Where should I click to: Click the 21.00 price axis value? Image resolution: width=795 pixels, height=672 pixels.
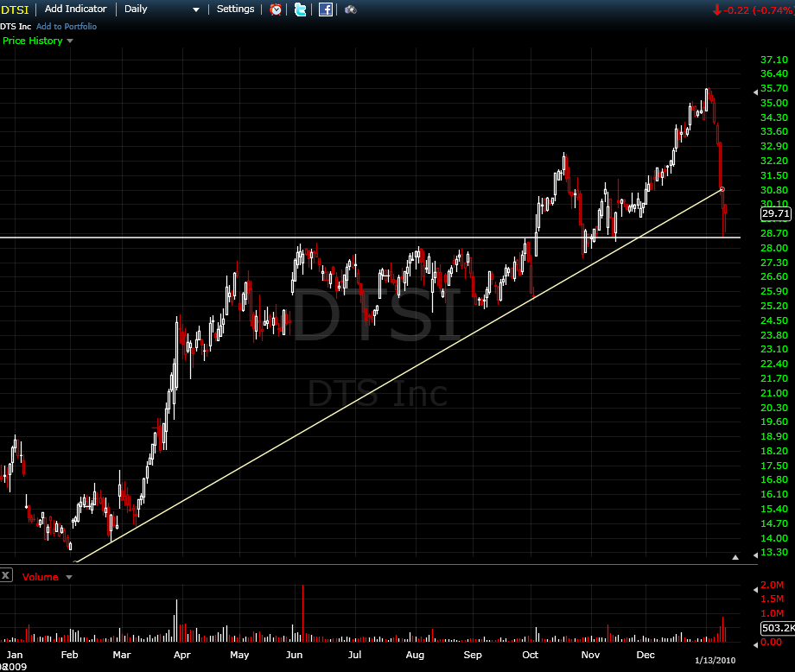coord(774,393)
